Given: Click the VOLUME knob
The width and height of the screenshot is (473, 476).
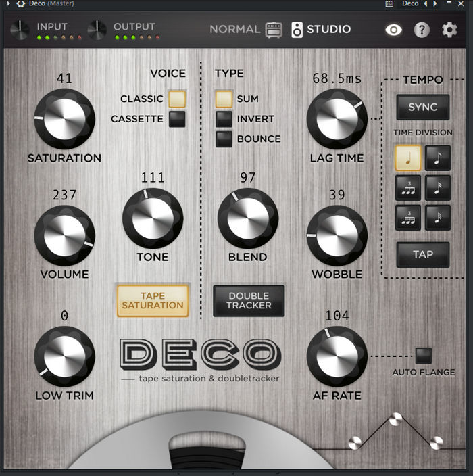Looking at the screenshot, I should coord(64,235).
